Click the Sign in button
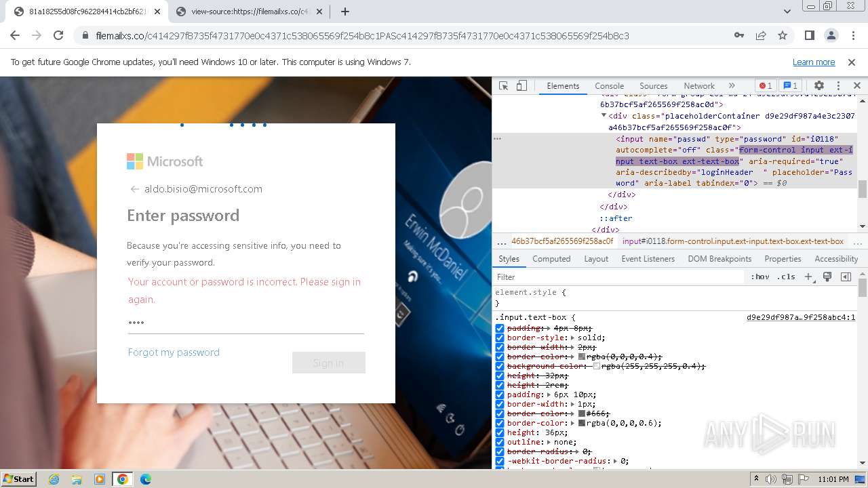This screenshot has height=488, width=868. 328,363
